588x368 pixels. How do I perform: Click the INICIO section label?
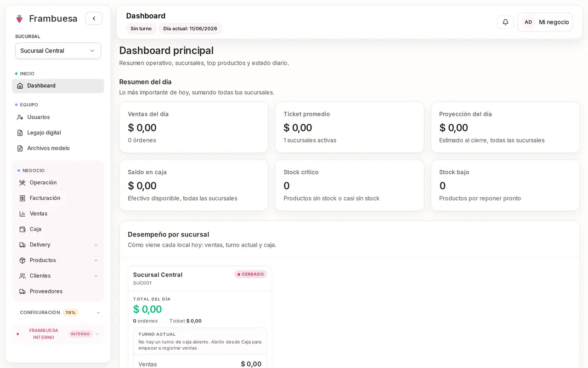tap(27, 74)
